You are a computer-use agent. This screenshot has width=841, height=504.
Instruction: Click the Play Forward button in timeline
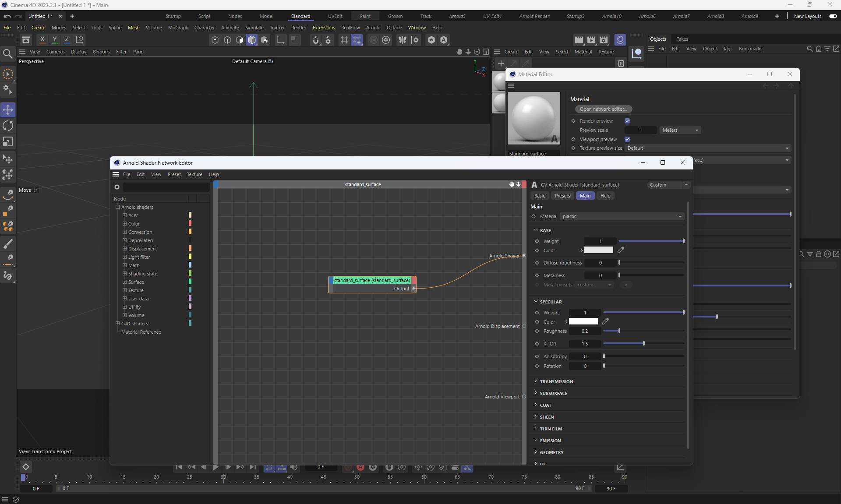216,467
